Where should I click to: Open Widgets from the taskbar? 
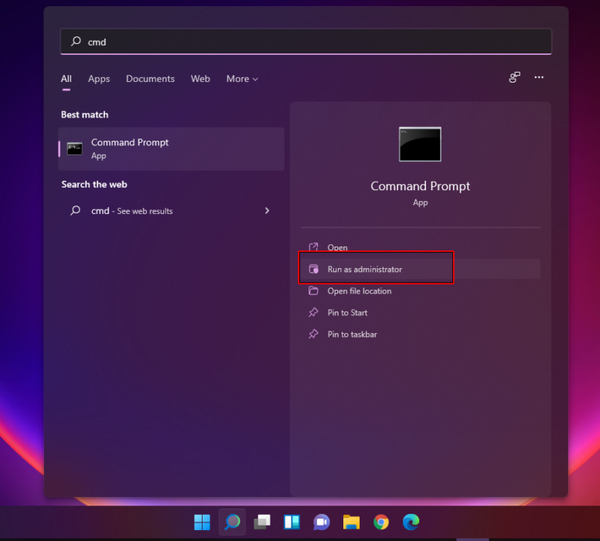click(292, 522)
